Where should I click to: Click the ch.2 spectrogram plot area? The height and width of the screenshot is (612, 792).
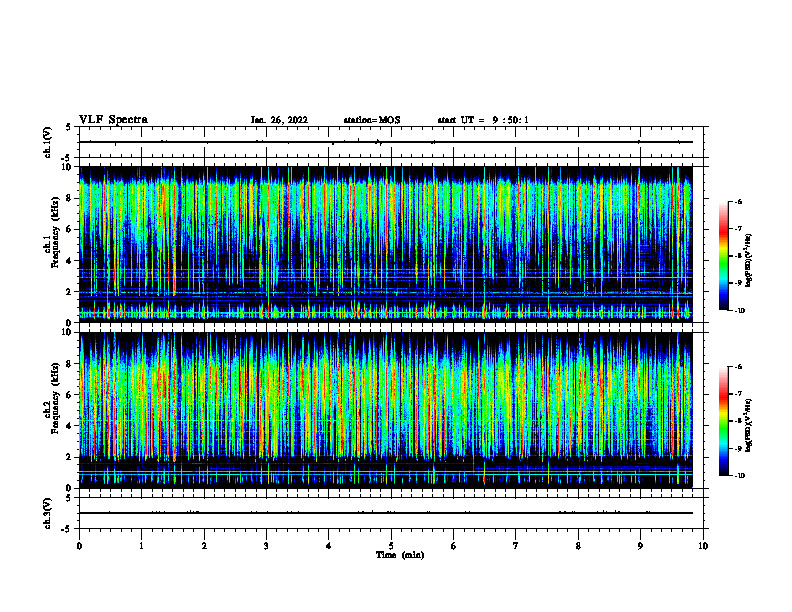pos(386,410)
